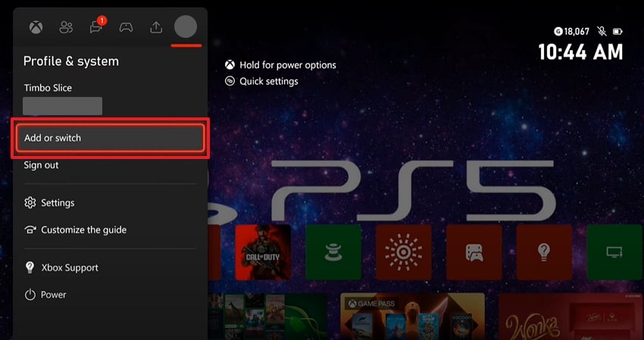This screenshot has width=644, height=340.
Task: Click the Profile & system heading
Action: tap(71, 61)
